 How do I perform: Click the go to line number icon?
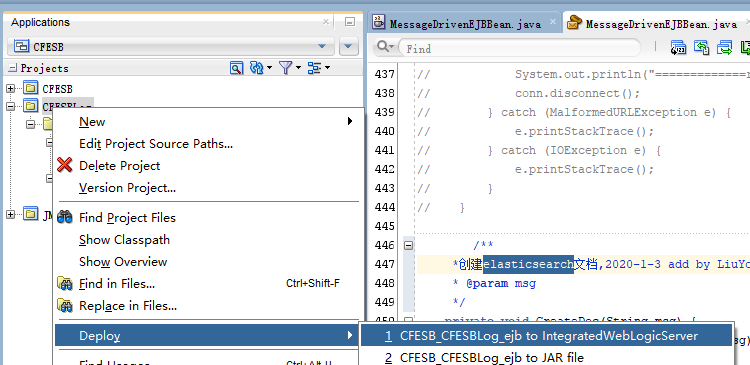point(678,47)
